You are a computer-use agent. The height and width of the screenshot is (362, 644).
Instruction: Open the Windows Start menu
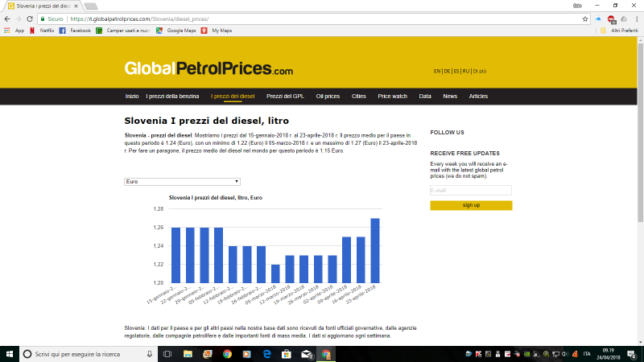point(10,354)
